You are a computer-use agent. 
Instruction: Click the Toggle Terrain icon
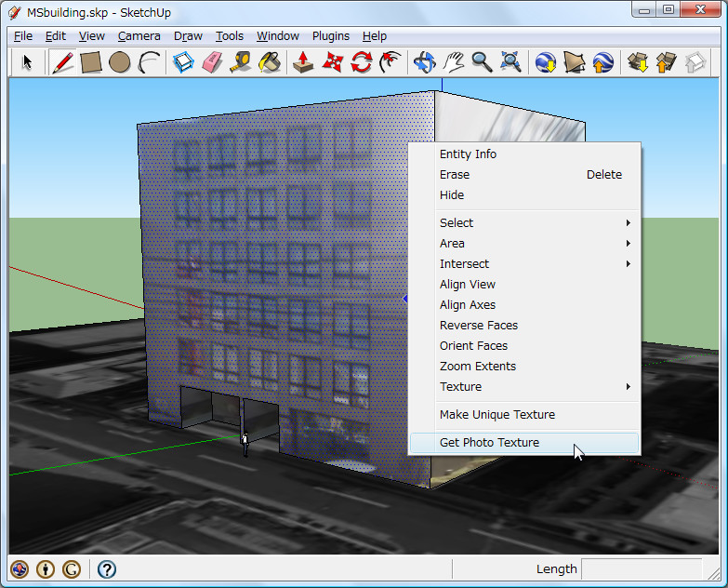point(575,62)
